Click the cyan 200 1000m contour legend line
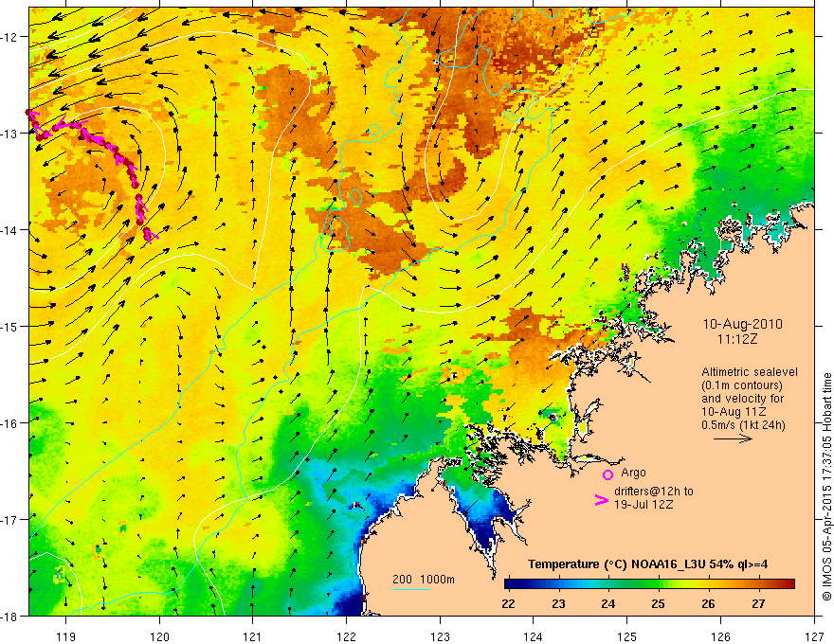 click(411, 589)
